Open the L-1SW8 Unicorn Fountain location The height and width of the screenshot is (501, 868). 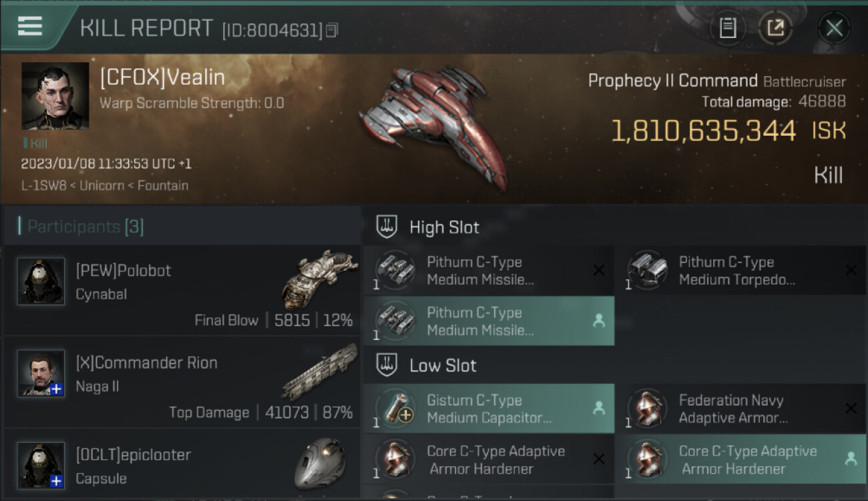point(104,186)
